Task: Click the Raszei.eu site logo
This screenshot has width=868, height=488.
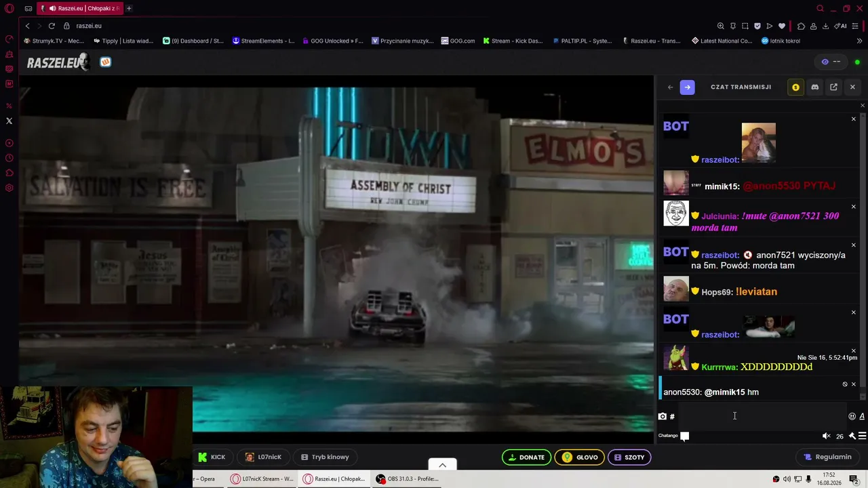Action: 58,62
